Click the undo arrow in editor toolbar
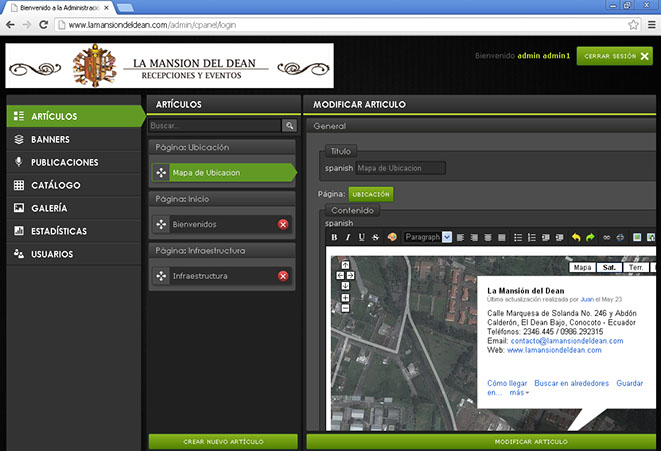Image resolution: width=661 pixels, height=451 pixels. (x=576, y=237)
